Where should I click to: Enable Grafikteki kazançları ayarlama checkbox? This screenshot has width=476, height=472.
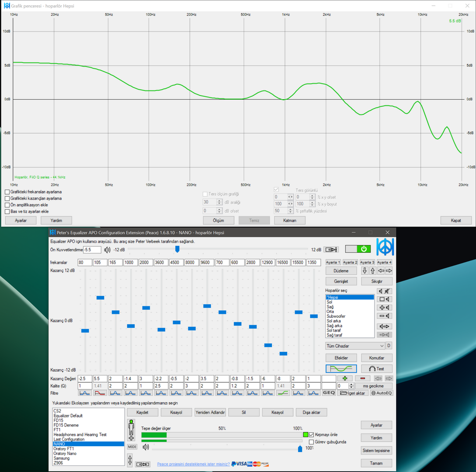[7, 198]
